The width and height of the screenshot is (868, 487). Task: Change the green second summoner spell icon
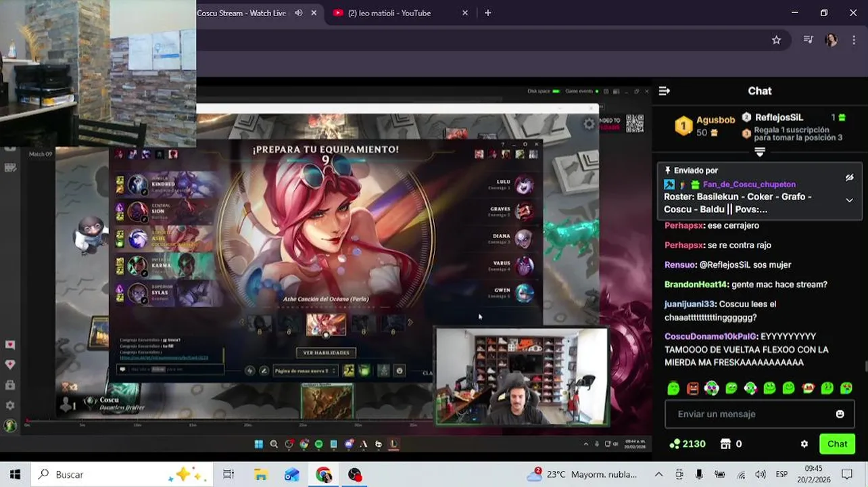click(364, 371)
